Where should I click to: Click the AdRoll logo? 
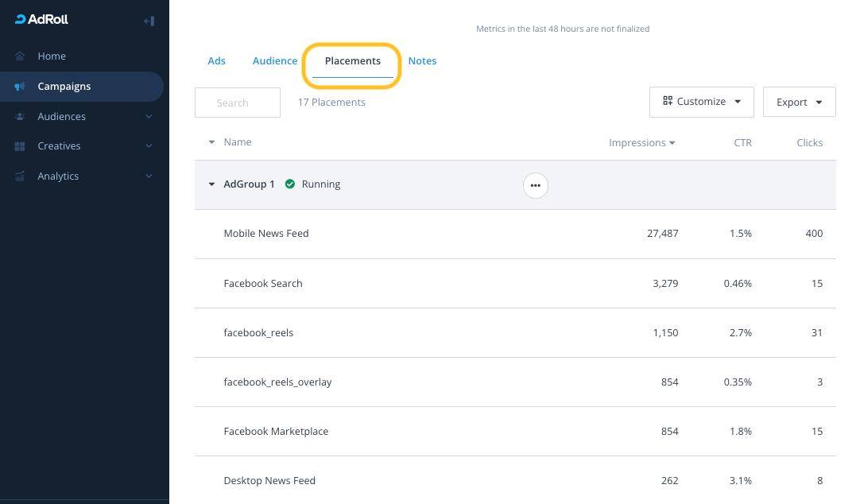pos(41,20)
